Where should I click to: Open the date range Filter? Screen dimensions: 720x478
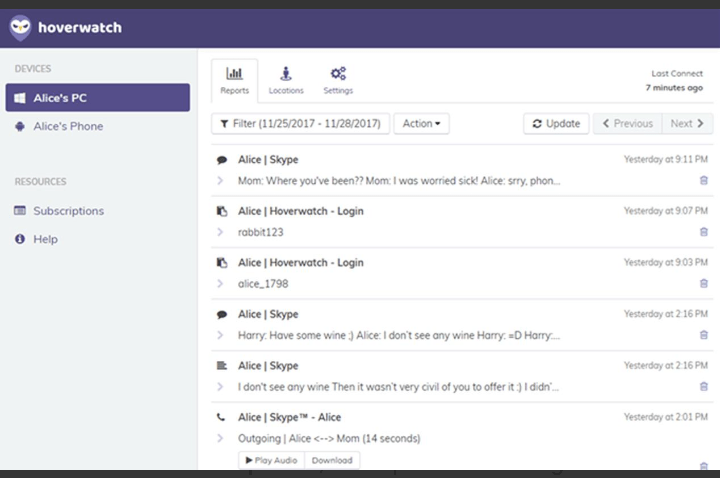click(299, 124)
